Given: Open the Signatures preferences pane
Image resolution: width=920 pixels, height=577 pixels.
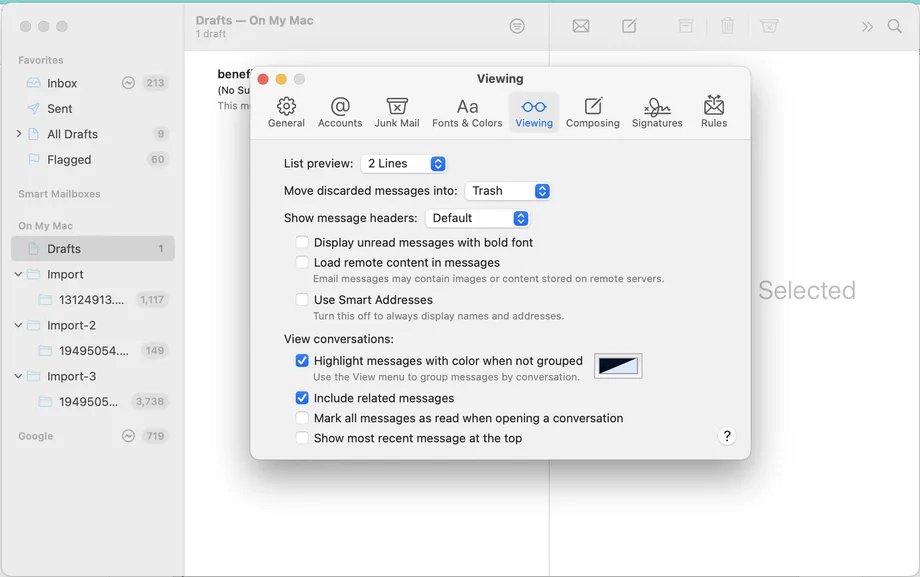Looking at the screenshot, I should pyautogui.click(x=657, y=112).
